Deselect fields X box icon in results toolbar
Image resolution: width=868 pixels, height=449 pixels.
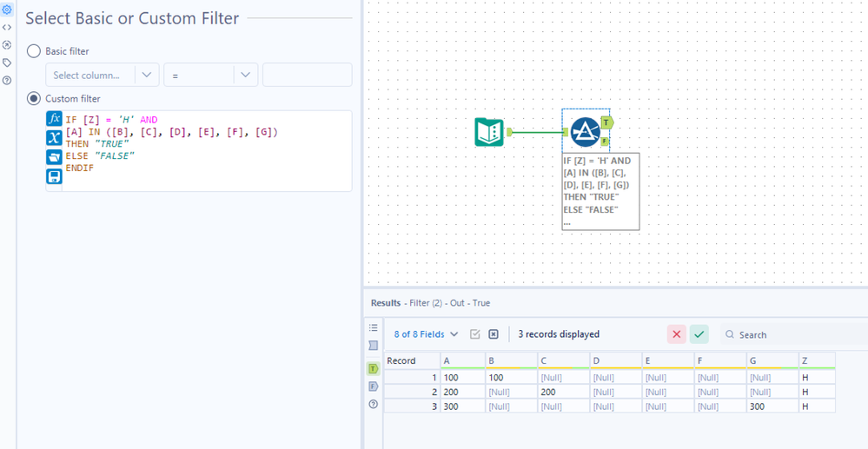pos(494,334)
